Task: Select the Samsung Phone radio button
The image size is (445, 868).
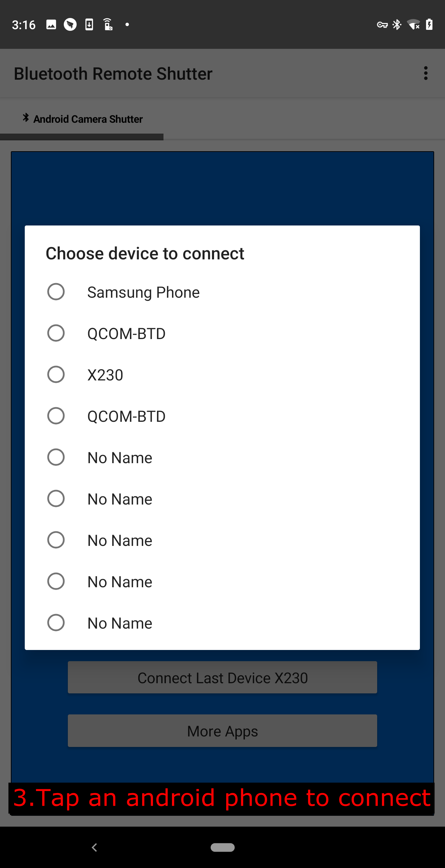Action: click(56, 292)
